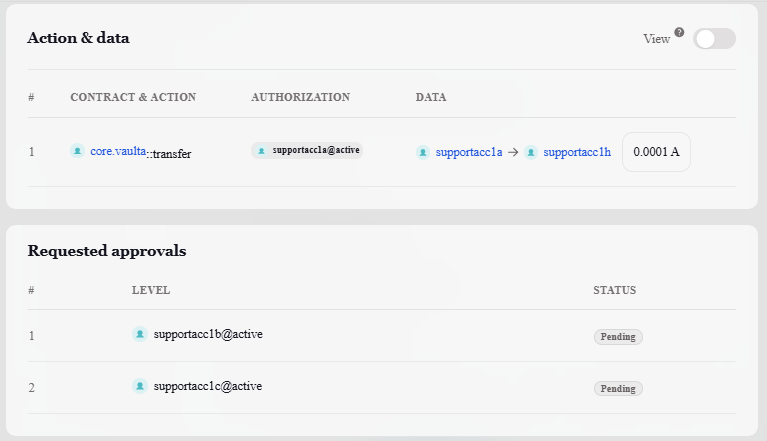The width and height of the screenshot is (767, 441).
Task: Click the CONTRACT & ACTION column header
Action: pyautogui.click(x=133, y=97)
